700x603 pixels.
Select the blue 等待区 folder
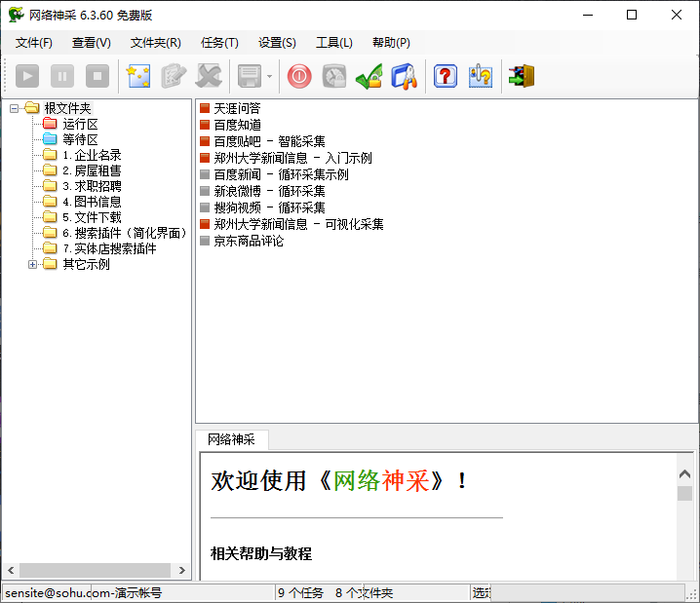click(x=80, y=139)
